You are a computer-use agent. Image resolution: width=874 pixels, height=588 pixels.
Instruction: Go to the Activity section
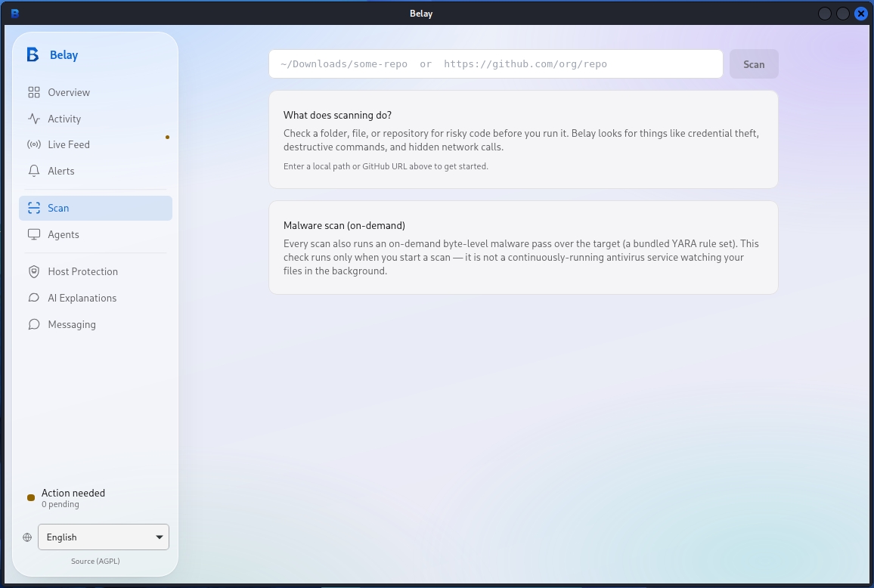(x=95, y=119)
